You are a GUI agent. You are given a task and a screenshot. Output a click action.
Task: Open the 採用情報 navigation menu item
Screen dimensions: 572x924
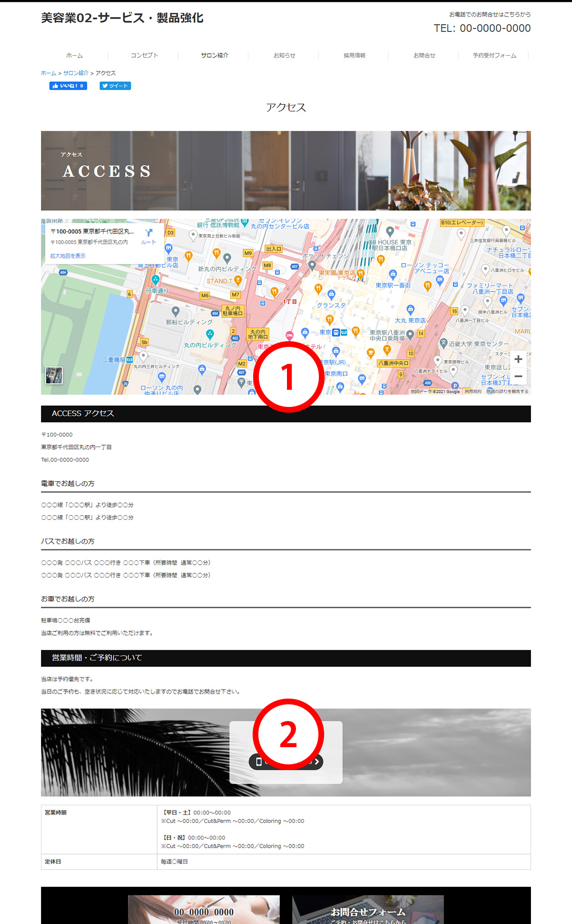[x=355, y=55]
